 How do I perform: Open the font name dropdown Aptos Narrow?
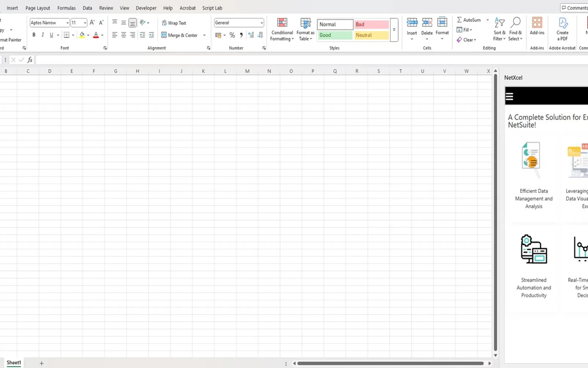[68, 23]
